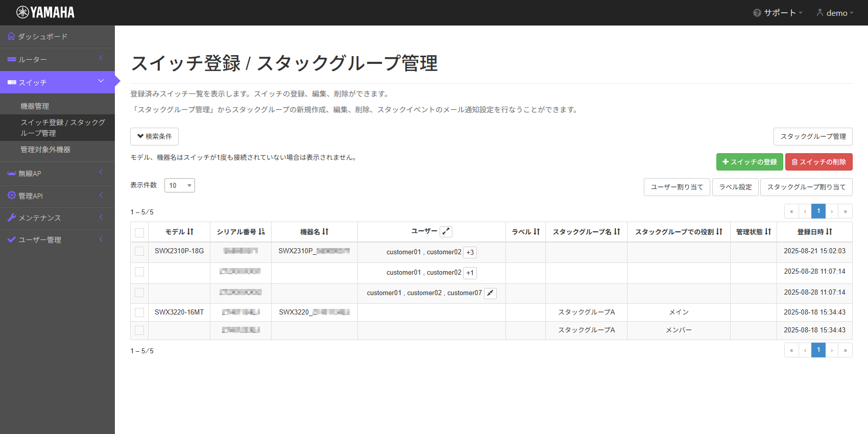Toggle the select-all checkbox in table header
Image resolution: width=868 pixels, height=434 pixels.
tap(139, 233)
